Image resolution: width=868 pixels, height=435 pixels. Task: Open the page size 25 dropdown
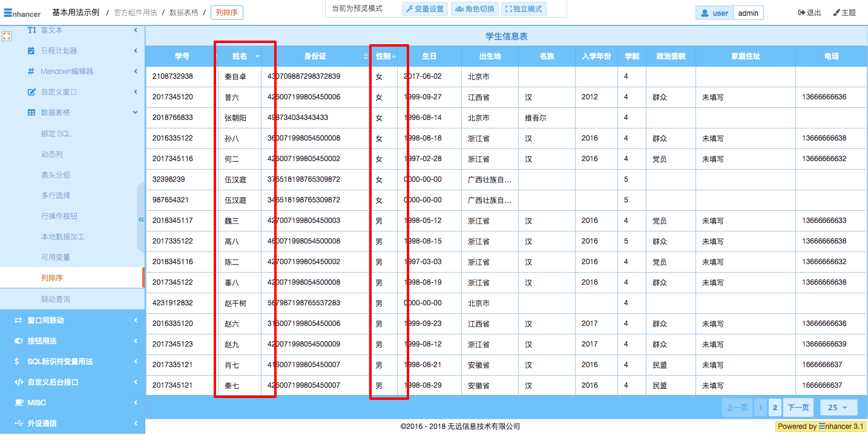tap(838, 408)
